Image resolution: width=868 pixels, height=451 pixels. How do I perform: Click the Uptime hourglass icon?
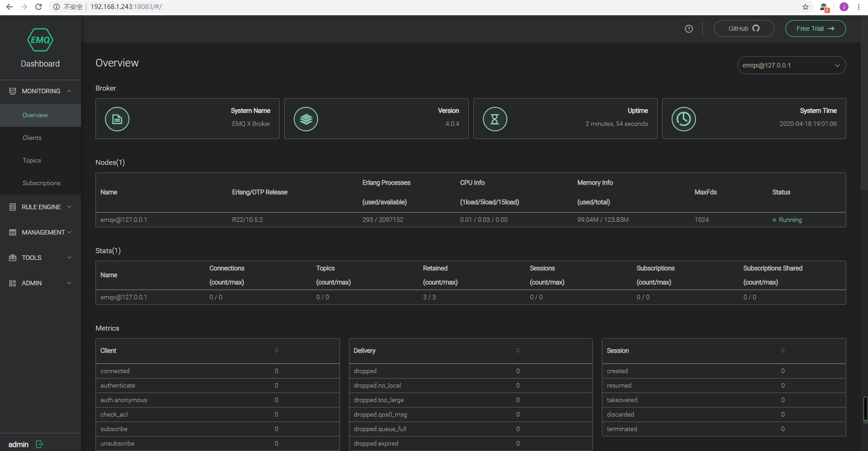pyautogui.click(x=495, y=119)
